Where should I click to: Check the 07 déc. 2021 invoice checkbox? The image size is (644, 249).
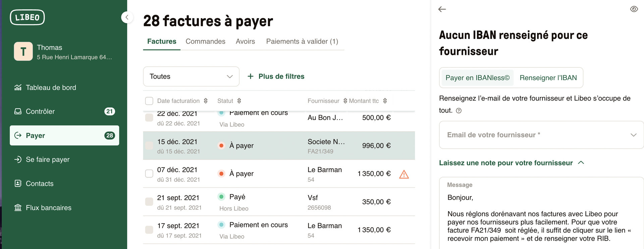[149, 174]
